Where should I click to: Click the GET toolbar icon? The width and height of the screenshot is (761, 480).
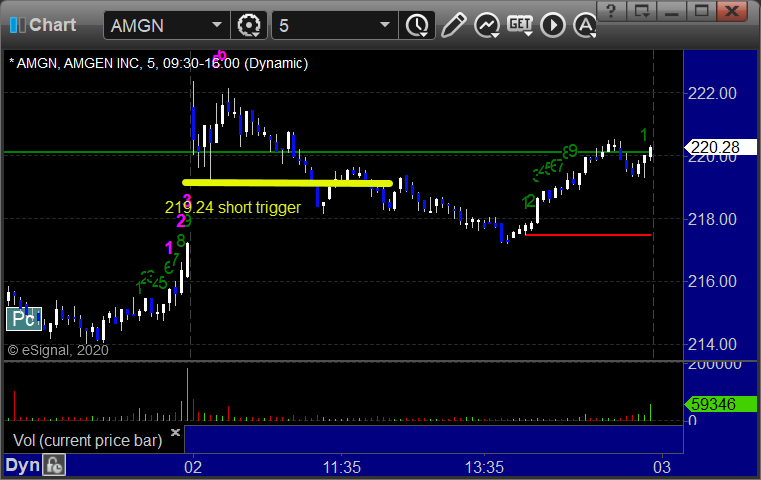[x=520, y=25]
